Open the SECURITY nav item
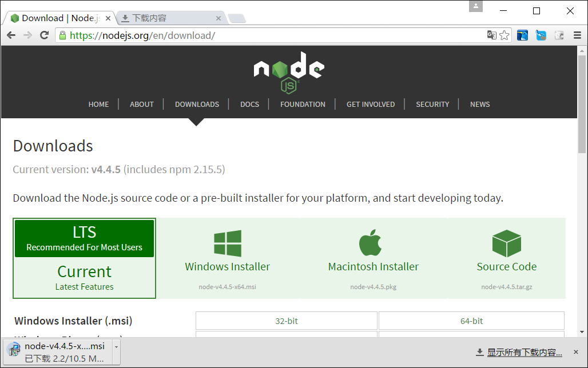Image resolution: width=588 pixels, height=368 pixels. coord(432,104)
